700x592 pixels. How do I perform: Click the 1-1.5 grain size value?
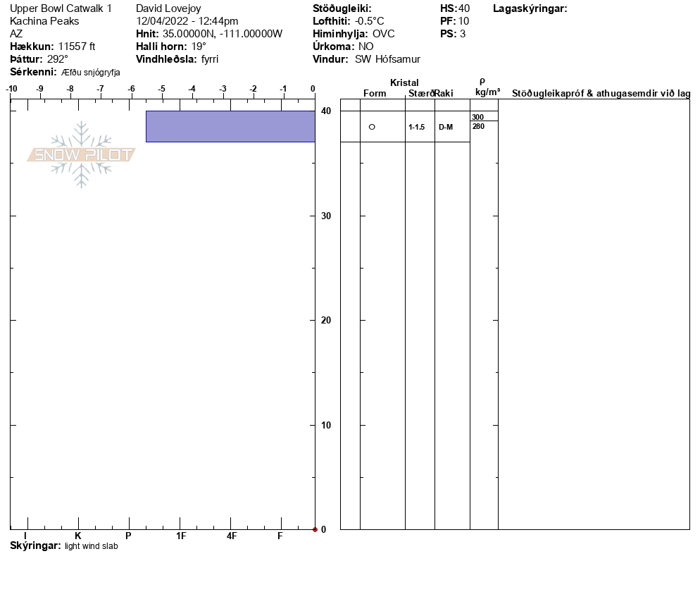(x=416, y=127)
